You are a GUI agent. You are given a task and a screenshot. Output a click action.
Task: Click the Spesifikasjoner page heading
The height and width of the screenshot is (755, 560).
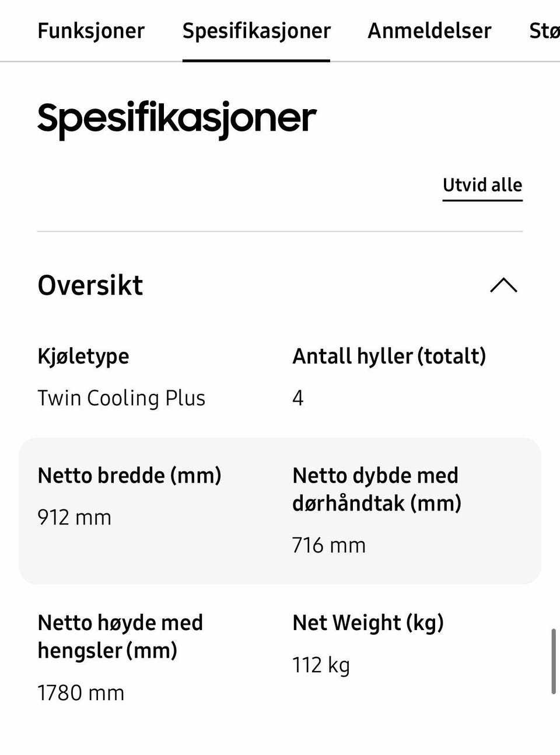point(177,120)
